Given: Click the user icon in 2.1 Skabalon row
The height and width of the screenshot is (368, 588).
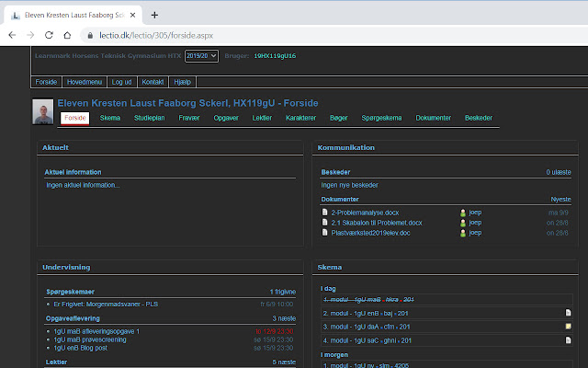Looking at the screenshot, I should pos(463,223).
